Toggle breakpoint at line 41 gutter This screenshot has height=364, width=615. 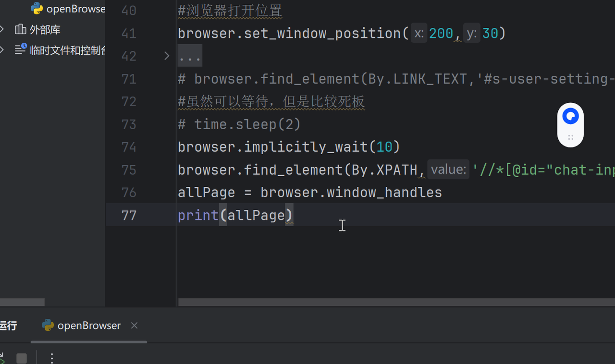pos(129,34)
